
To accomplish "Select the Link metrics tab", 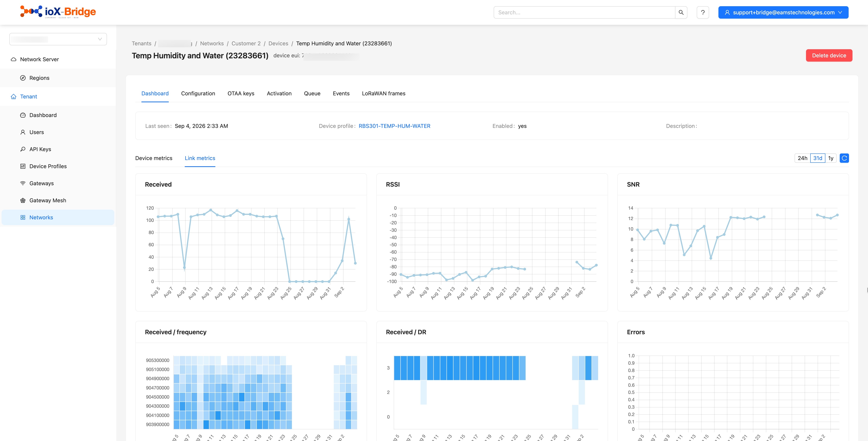I will coord(200,158).
